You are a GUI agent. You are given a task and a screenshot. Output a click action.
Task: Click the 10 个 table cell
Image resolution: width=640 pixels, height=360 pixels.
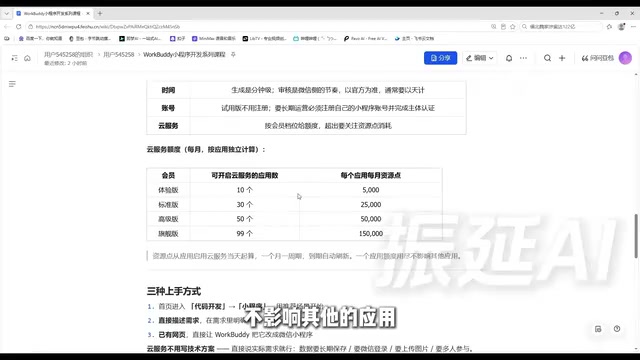244,190
